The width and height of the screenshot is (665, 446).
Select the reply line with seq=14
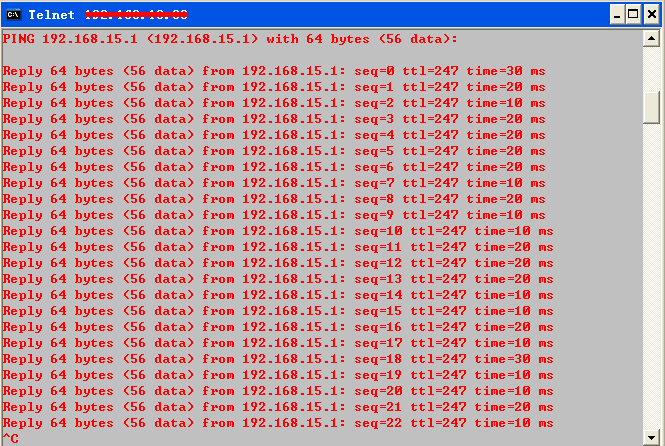click(x=278, y=295)
